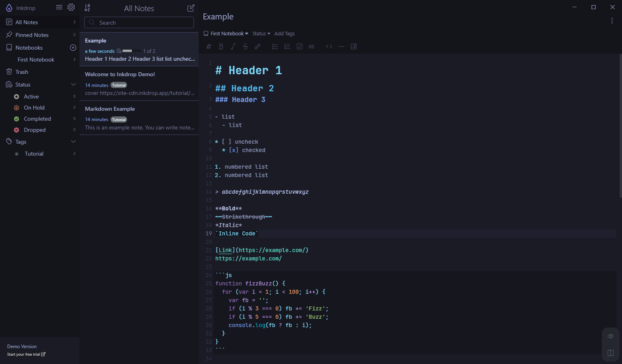Click the [Link] markdown text
The image size is (622, 364).
pyautogui.click(x=225, y=250)
